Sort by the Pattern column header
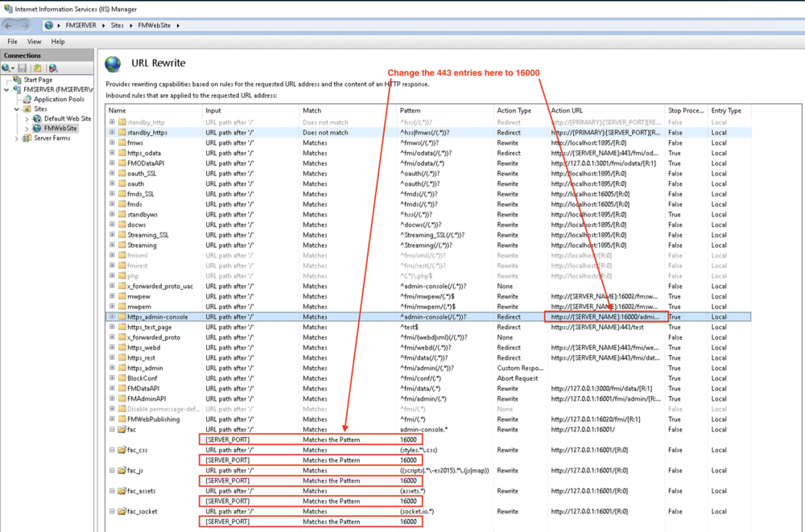 410,110
